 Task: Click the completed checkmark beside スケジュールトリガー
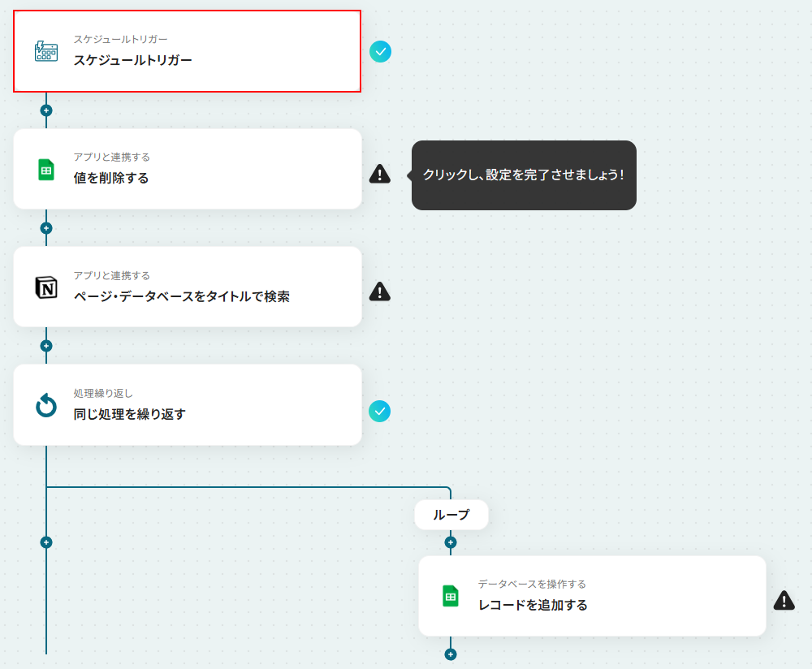(x=380, y=52)
